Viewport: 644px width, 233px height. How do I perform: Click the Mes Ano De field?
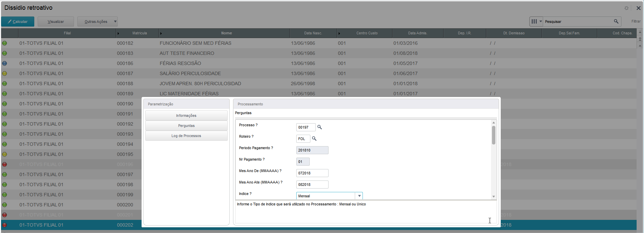(312, 173)
